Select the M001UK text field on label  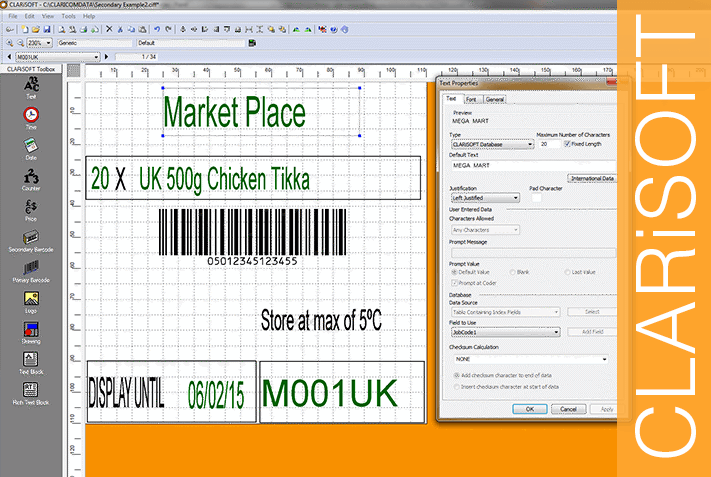(x=330, y=393)
